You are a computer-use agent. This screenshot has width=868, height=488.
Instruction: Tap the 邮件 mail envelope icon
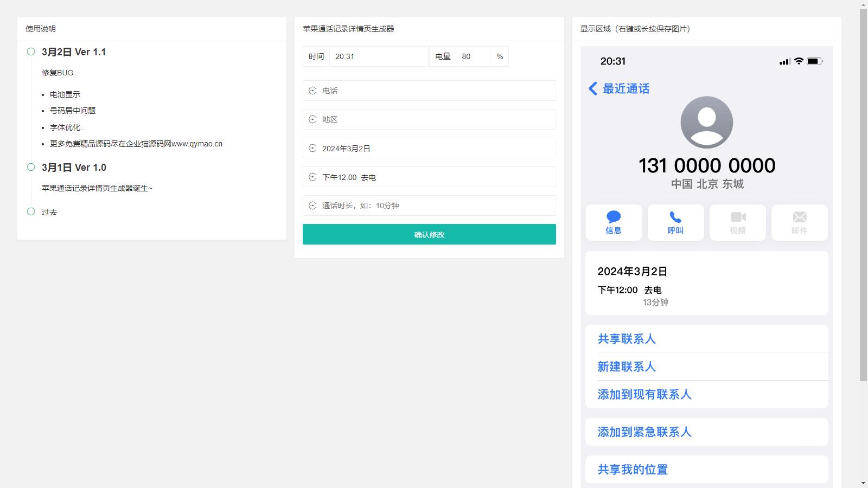coord(800,217)
